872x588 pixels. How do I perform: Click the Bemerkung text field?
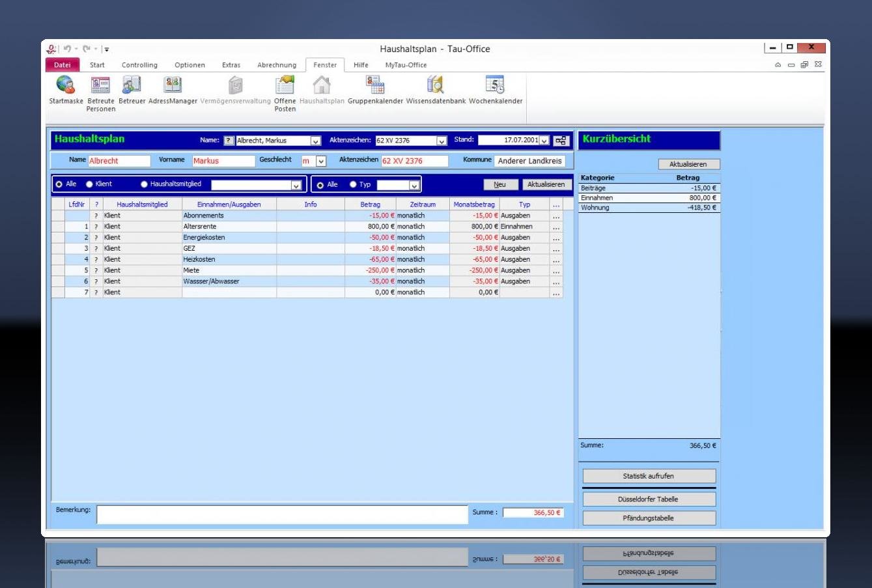(x=282, y=514)
